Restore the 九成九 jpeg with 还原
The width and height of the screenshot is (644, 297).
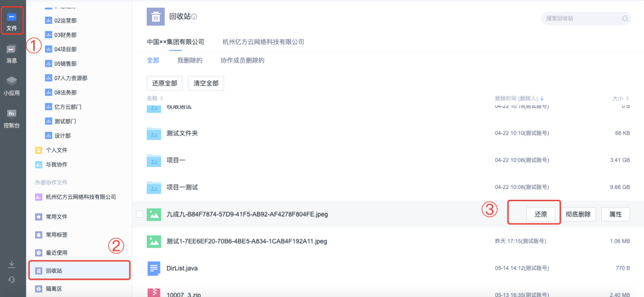(541, 214)
